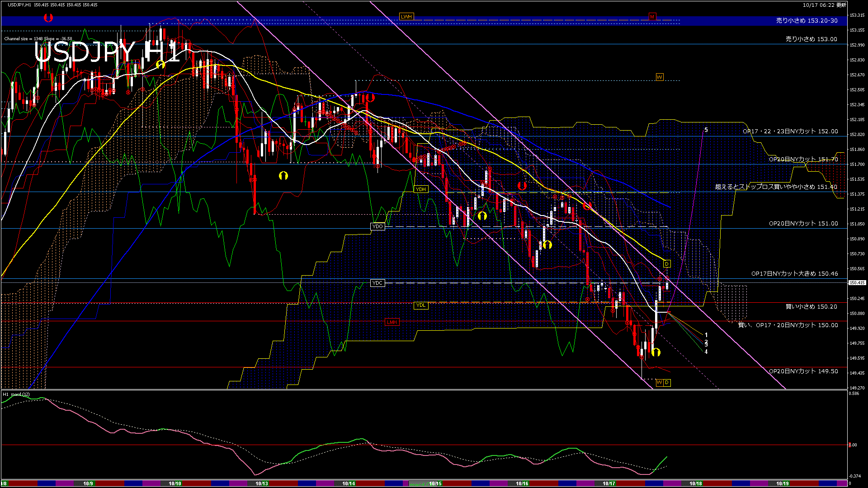868x488 pixels.
Task: Select the white YDO label box
Action: coord(377,226)
